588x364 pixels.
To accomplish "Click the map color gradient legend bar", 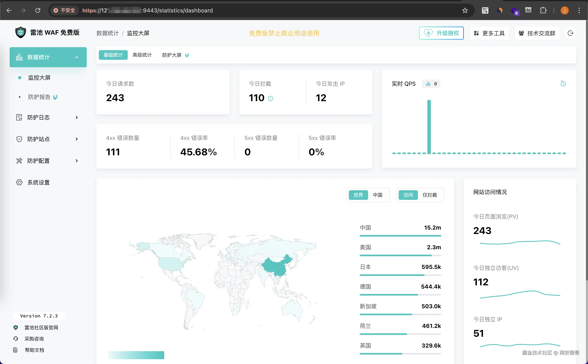I will click(x=136, y=355).
